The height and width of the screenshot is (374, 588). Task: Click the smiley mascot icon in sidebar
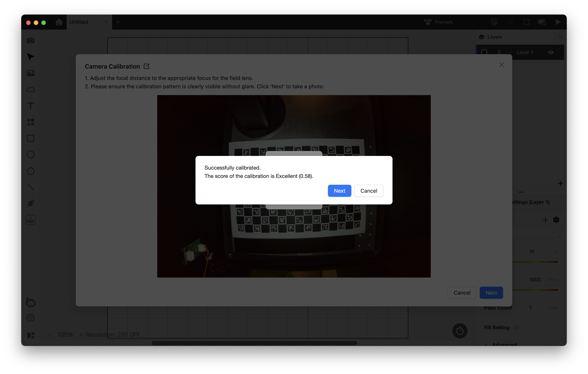click(30, 302)
